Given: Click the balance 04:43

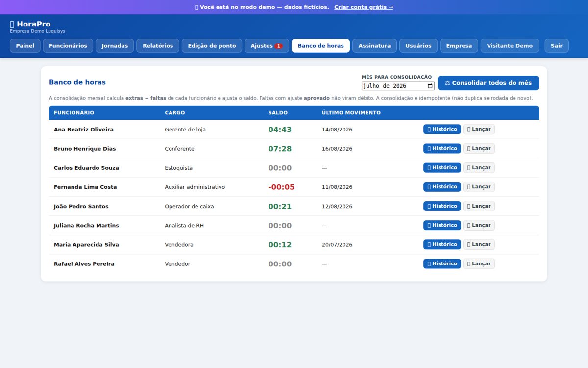Looking at the screenshot, I should pyautogui.click(x=280, y=130).
